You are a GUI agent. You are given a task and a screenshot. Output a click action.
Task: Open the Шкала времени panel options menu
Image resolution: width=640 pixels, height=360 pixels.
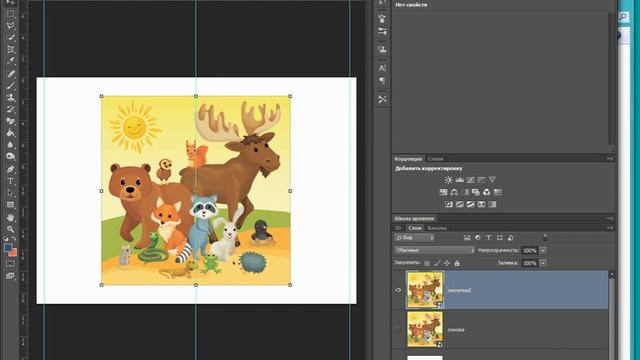point(610,218)
